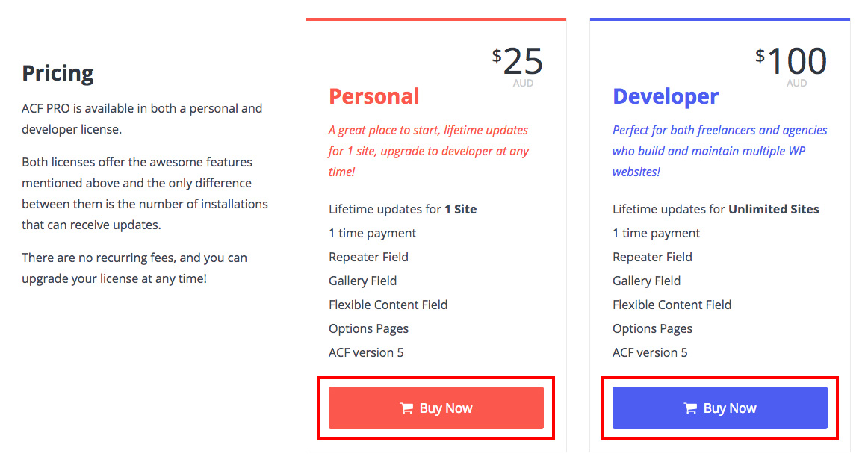This screenshot has height=468, width=868.
Task: Click the cart icon on blue Buy Now button
Action: 690,408
